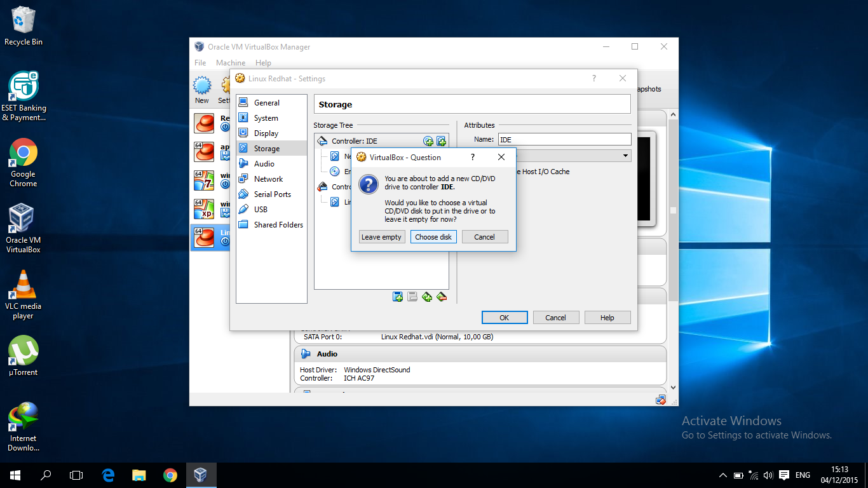The image size is (868, 488).
Task: Open Serial Ports settings category
Action: pyautogui.click(x=271, y=194)
